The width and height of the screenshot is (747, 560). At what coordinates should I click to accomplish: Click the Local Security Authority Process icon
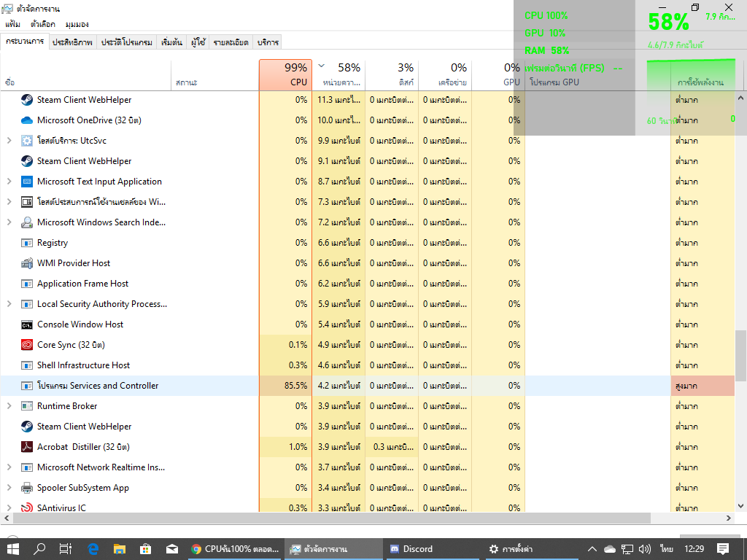27,304
